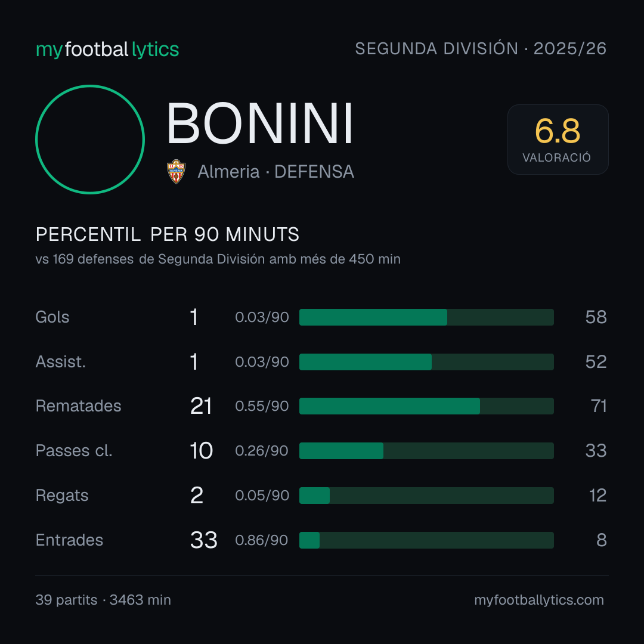
Task: Click the Entrades 0.86/90 rate value
Action: click(x=262, y=540)
